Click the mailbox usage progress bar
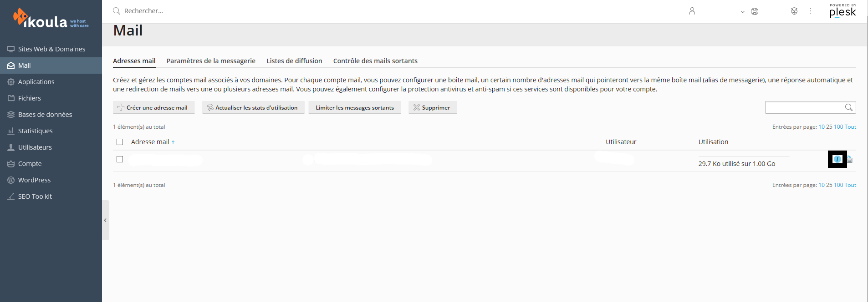 (x=744, y=156)
